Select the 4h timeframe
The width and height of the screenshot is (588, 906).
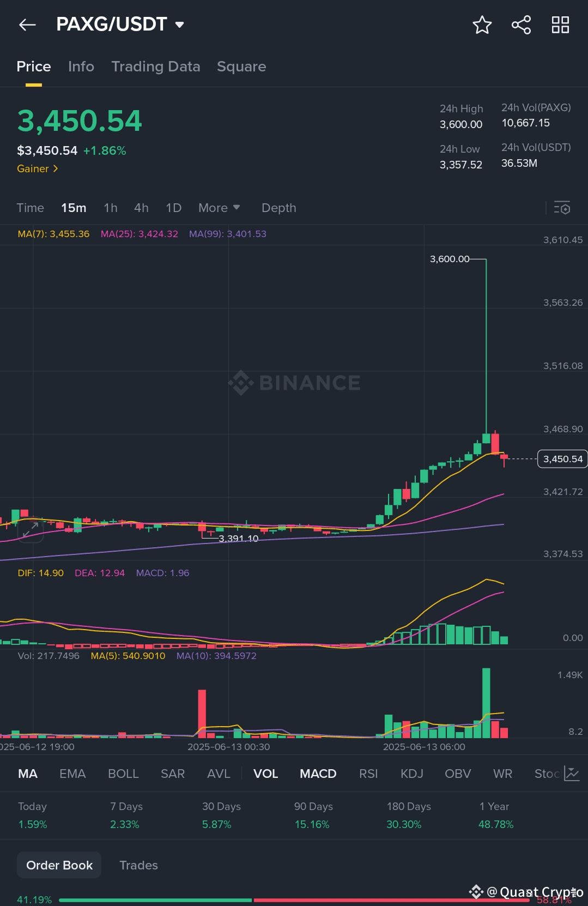tap(141, 208)
